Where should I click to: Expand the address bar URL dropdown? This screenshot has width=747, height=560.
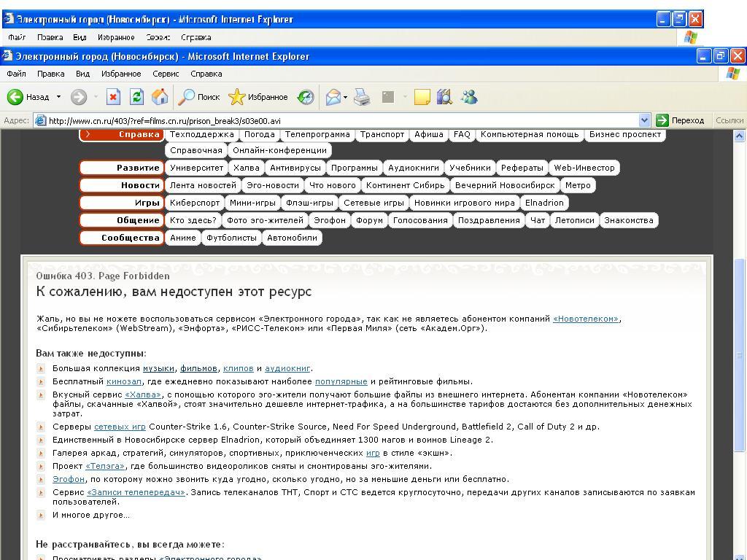pos(644,120)
